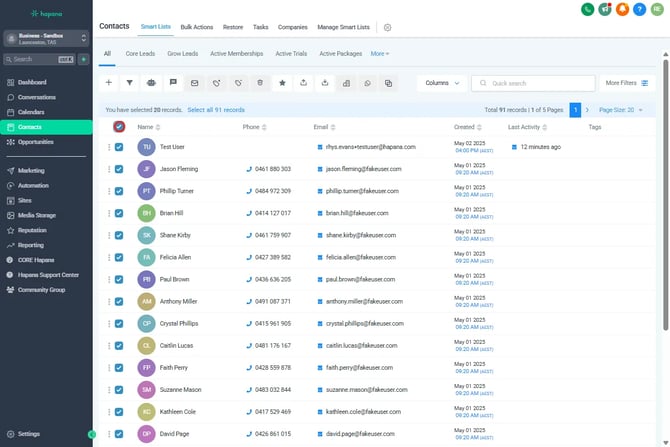Click the Quick search input field
The image size is (670, 447).
click(540, 83)
